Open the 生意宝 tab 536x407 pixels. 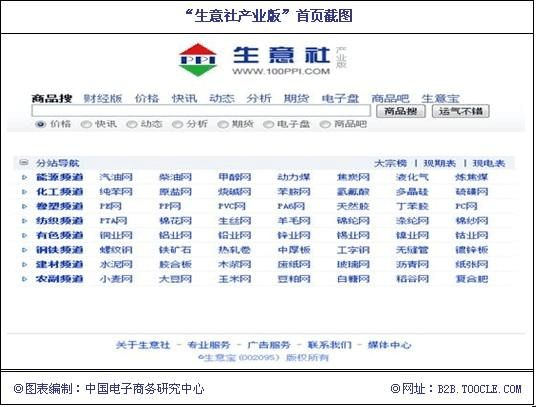pos(440,98)
